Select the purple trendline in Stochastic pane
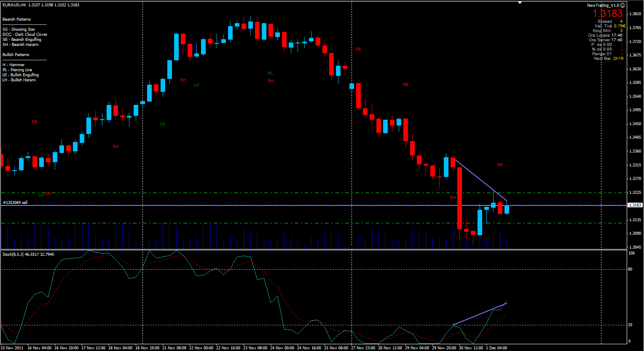This screenshot has width=644, height=351. 480,314
